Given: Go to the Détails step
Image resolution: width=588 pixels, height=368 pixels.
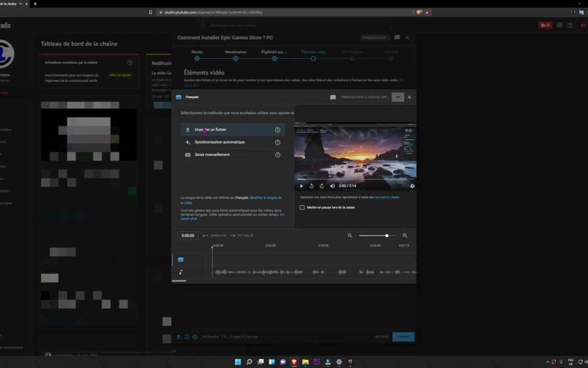Looking at the screenshot, I should click(197, 55).
